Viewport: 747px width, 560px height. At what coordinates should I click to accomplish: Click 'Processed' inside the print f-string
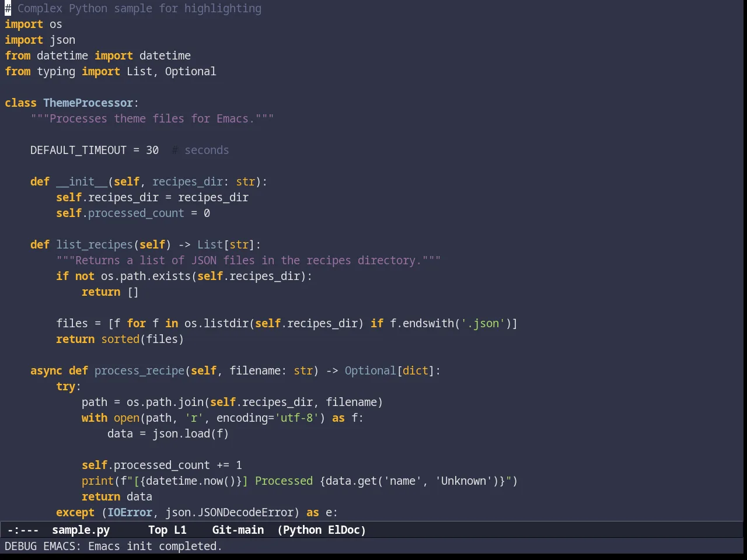coord(284,481)
